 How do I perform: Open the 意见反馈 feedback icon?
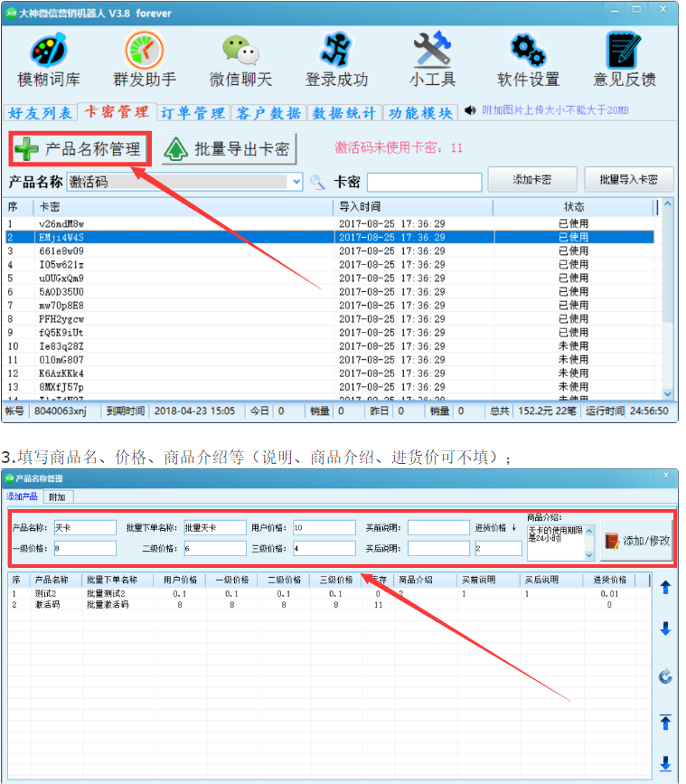[x=624, y=60]
